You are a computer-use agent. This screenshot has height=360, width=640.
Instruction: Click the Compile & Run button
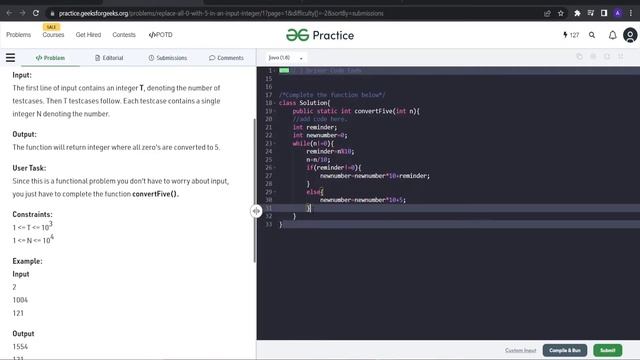tap(565, 350)
